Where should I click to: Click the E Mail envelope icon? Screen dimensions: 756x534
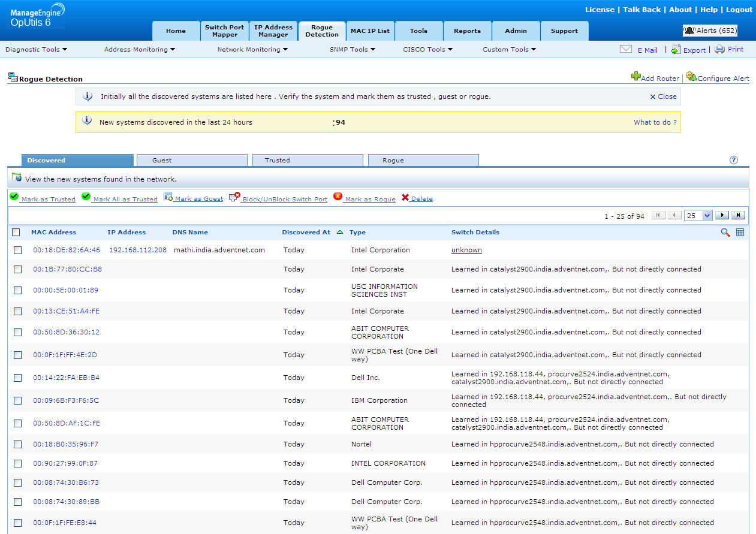coord(626,50)
